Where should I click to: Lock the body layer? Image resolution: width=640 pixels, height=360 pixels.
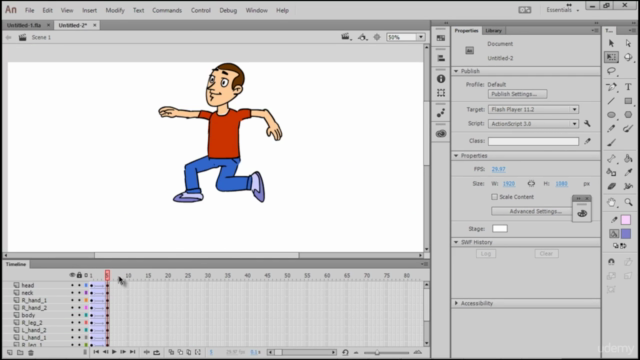[x=79, y=315]
